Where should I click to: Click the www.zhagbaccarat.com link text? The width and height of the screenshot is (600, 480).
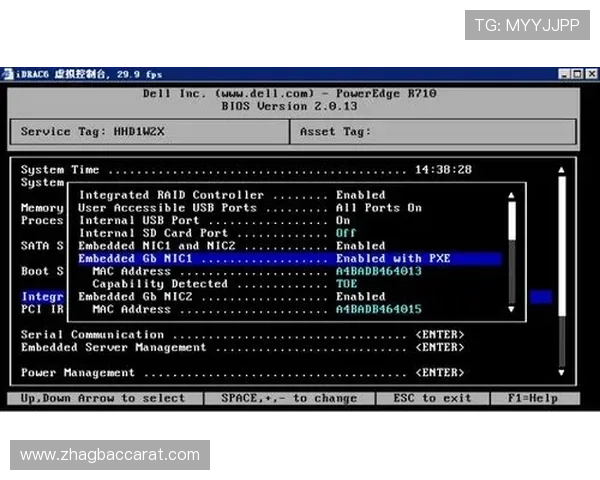click(x=110, y=455)
